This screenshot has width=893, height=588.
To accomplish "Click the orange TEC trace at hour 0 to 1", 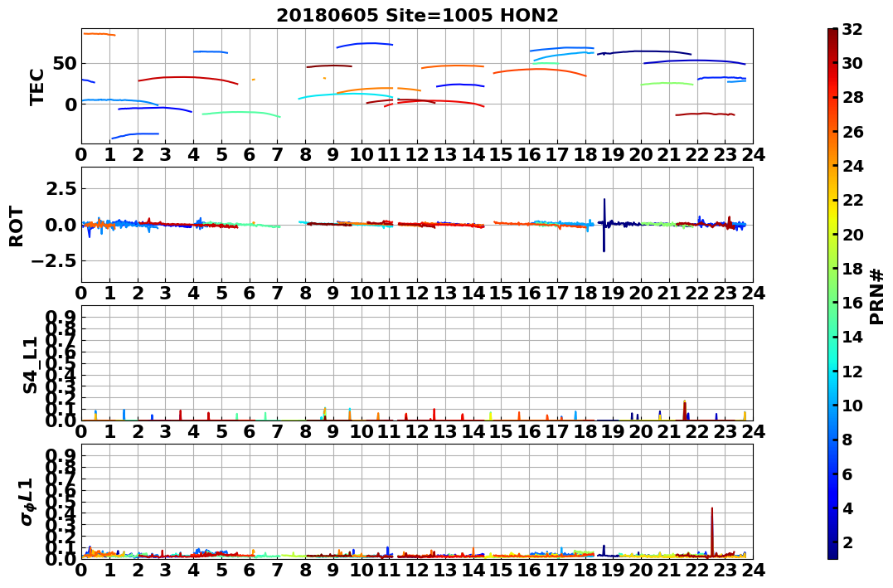I will coord(99,34).
